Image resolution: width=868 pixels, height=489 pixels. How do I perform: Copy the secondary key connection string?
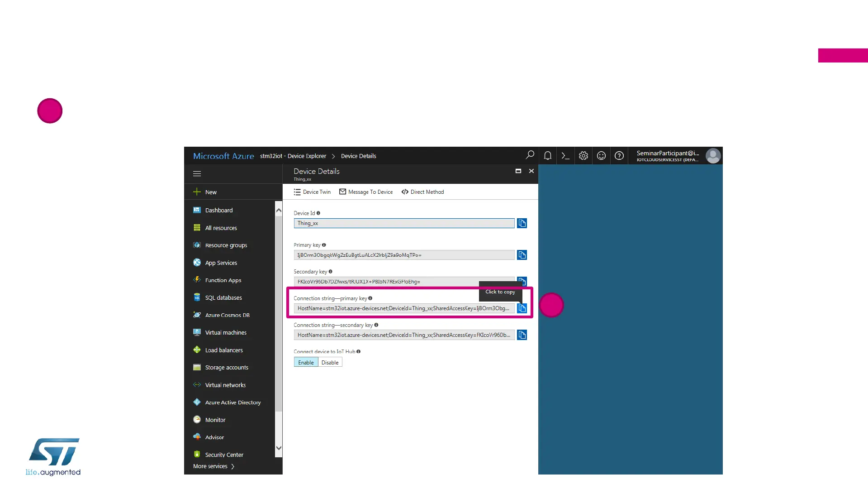click(x=522, y=335)
